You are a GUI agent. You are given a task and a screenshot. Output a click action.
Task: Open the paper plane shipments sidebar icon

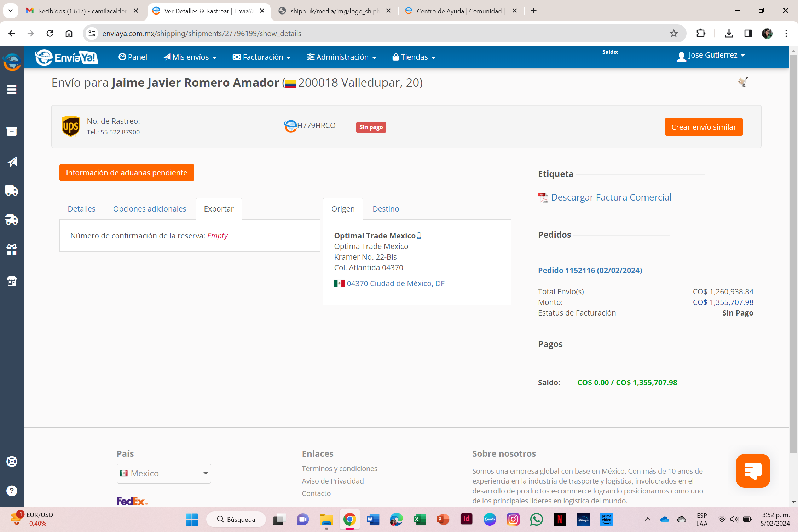click(x=12, y=162)
